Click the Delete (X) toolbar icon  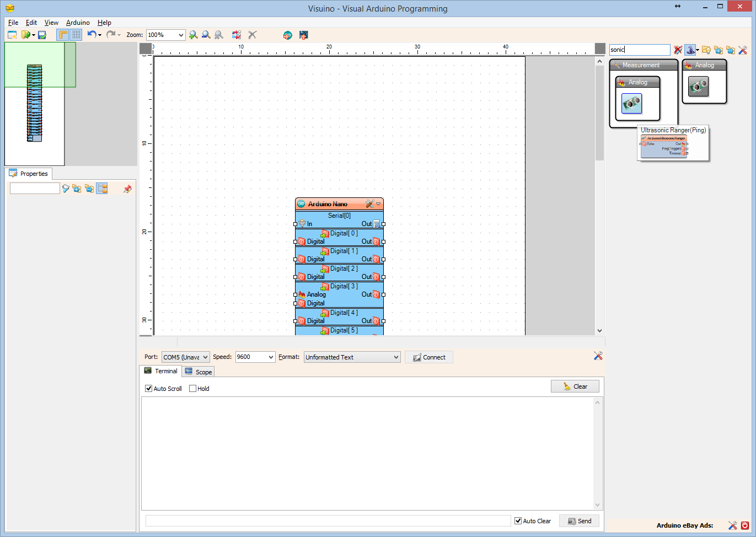click(x=252, y=35)
